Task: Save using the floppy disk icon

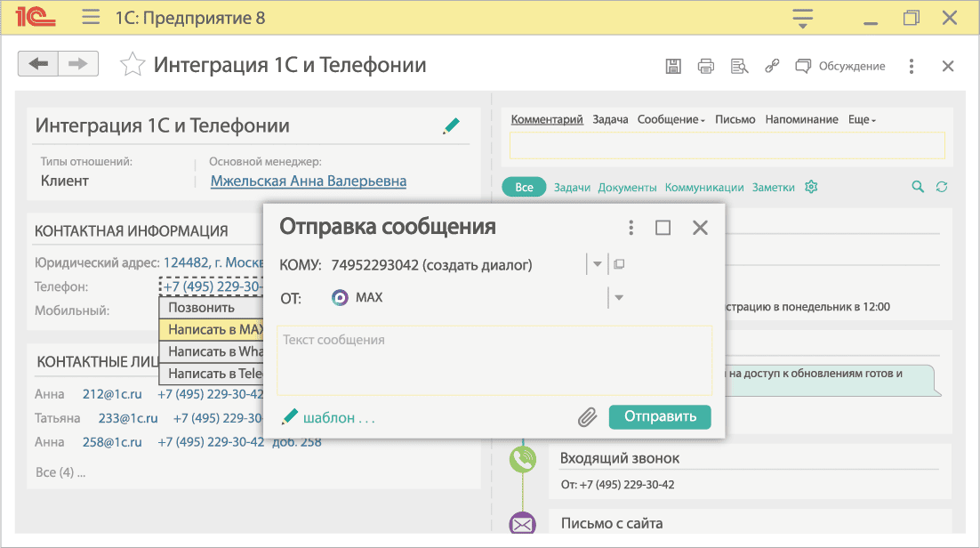Action: pyautogui.click(x=673, y=67)
